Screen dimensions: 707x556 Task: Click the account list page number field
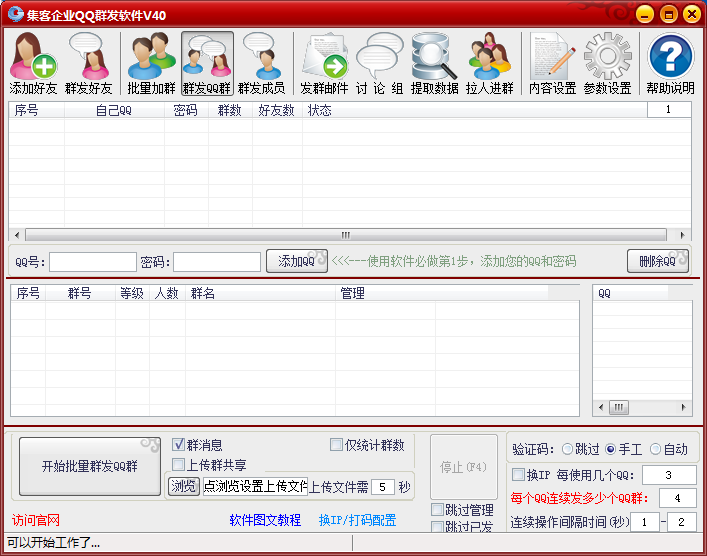(669, 110)
